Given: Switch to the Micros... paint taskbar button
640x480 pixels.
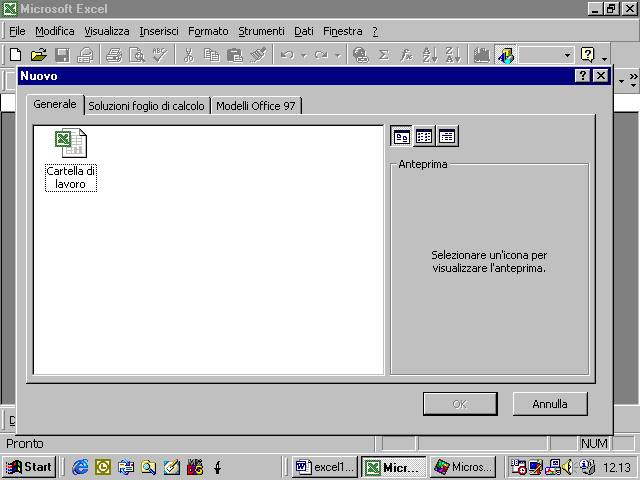Looking at the screenshot, I should [x=463, y=467].
